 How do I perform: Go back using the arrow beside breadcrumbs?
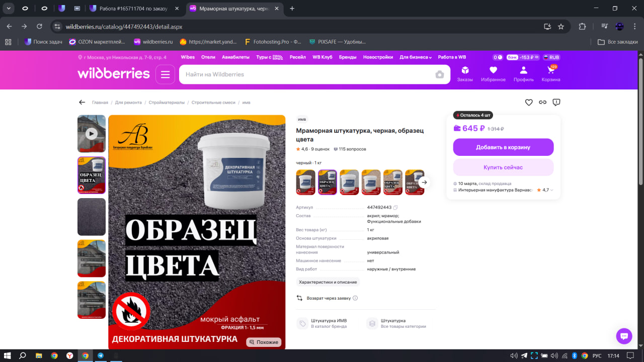click(x=82, y=102)
